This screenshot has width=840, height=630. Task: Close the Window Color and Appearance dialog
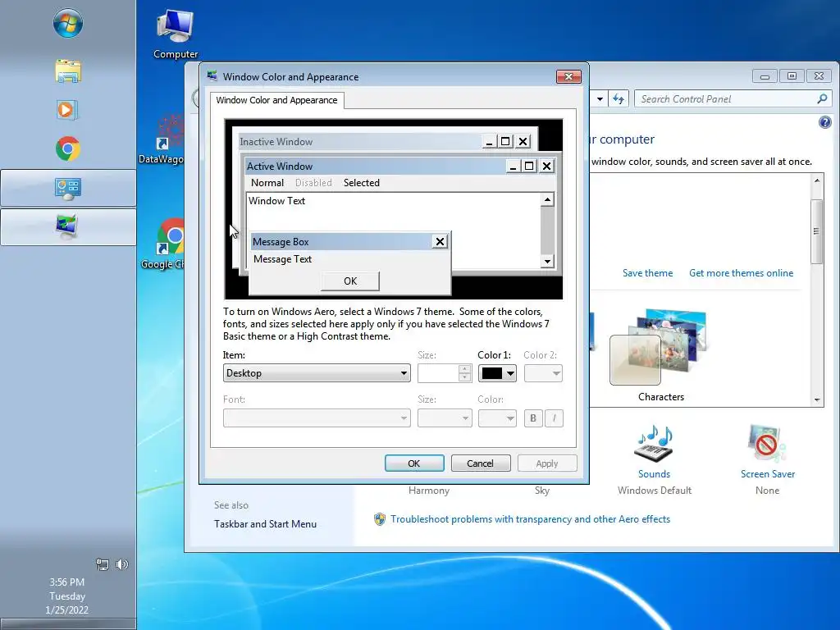[x=568, y=76]
